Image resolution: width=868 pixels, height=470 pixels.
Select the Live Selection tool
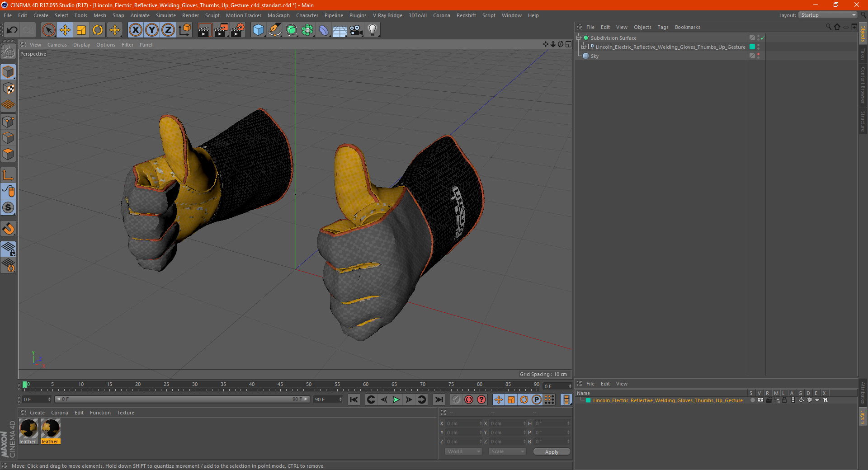(x=48, y=30)
